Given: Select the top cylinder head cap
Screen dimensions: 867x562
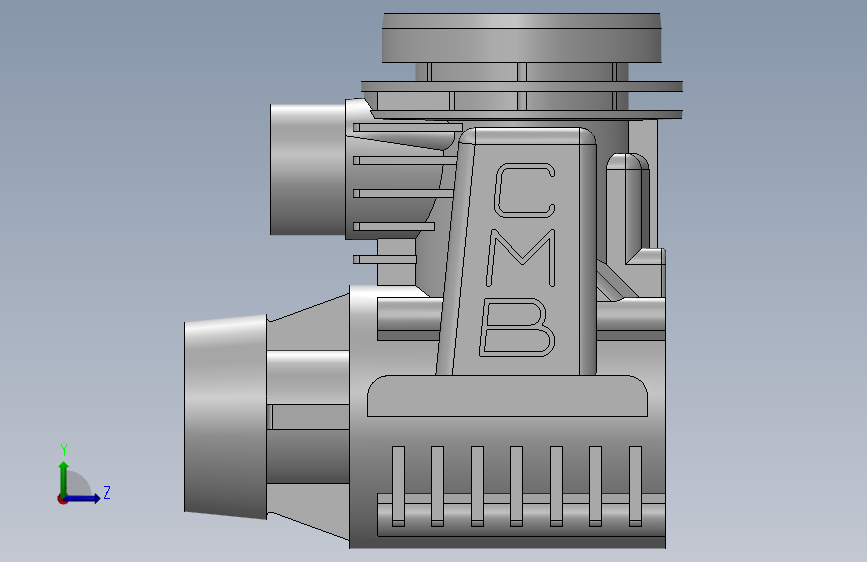Looking at the screenshot, I should [x=521, y=38].
